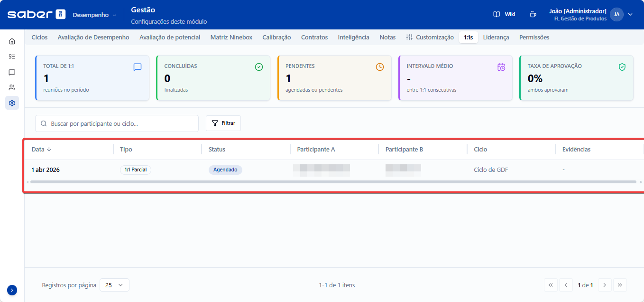
Task: Open the Desempenho module dropdown
Action: point(94,15)
